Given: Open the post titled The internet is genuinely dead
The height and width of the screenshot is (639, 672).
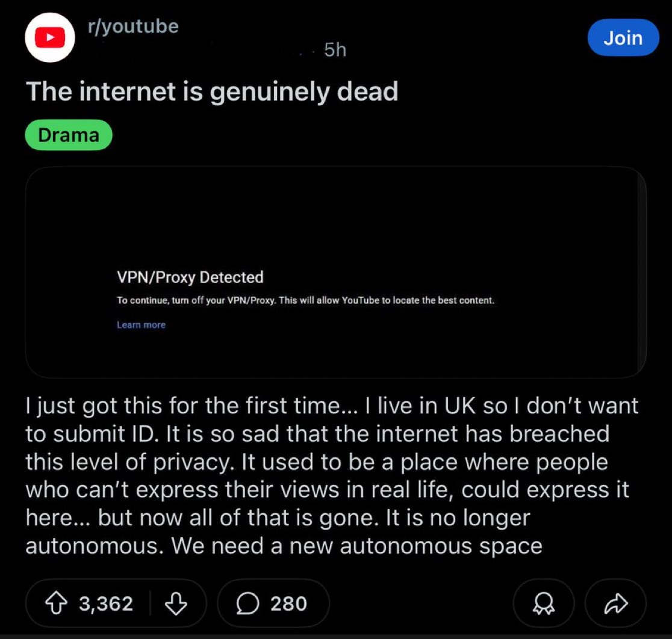Looking at the screenshot, I should tap(212, 91).
